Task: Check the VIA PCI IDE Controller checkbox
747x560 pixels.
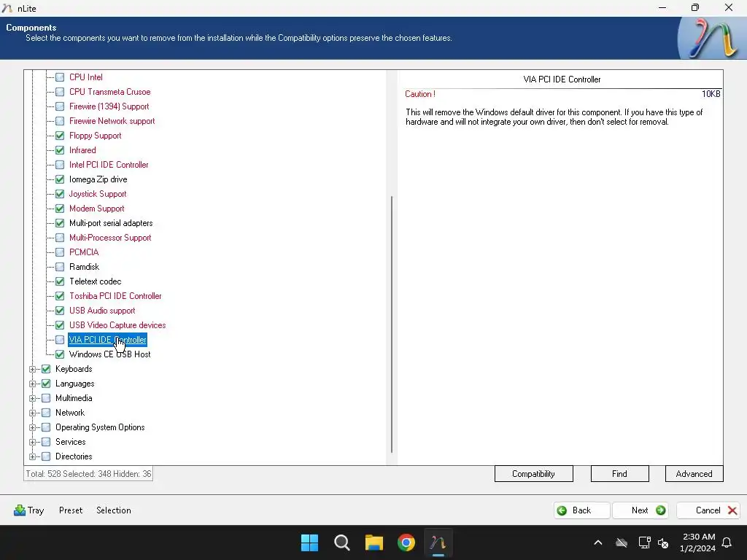Action: coord(60,340)
